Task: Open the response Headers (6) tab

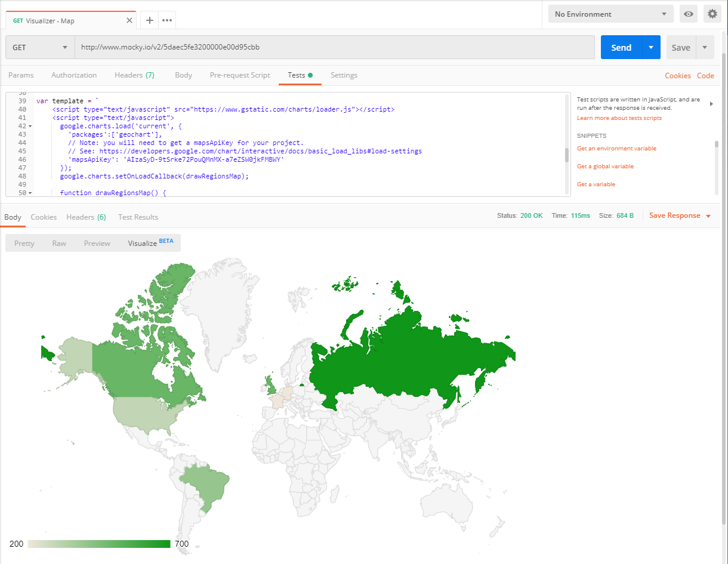Action: pos(86,217)
